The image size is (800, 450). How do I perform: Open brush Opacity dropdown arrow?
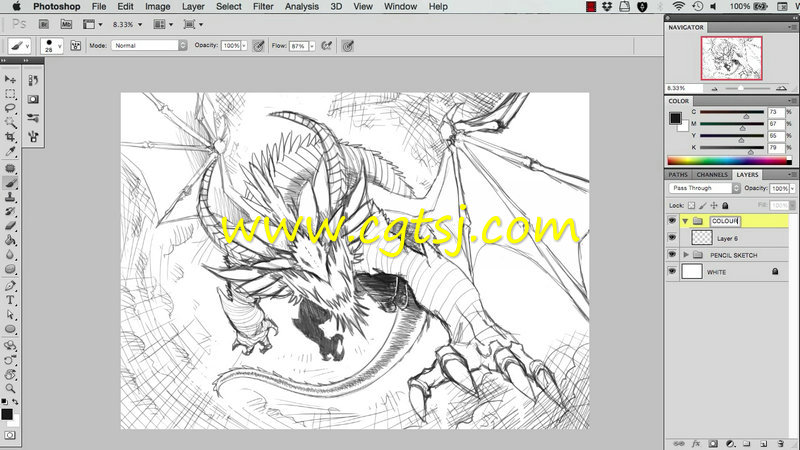click(x=244, y=46)
